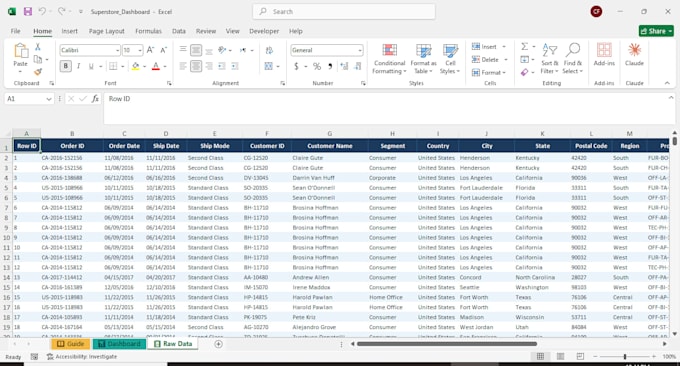Toggle Underline formatting
The height and width of the screenshot is (366, 680).
(91, 66)
